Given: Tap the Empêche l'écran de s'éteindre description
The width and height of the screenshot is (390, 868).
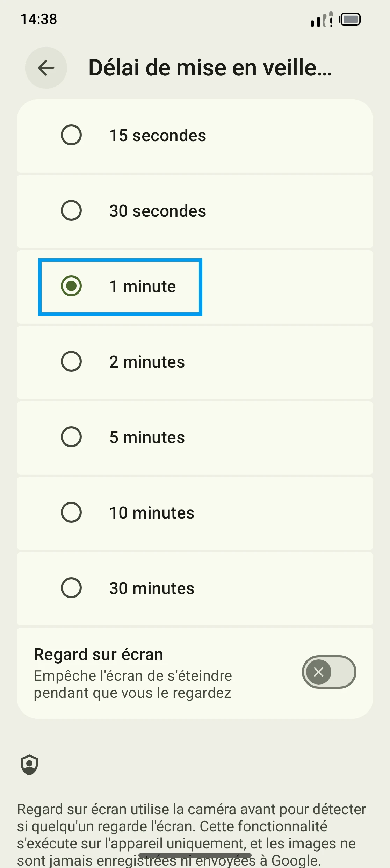Looking at the screenshot, I should click(133, 684).
